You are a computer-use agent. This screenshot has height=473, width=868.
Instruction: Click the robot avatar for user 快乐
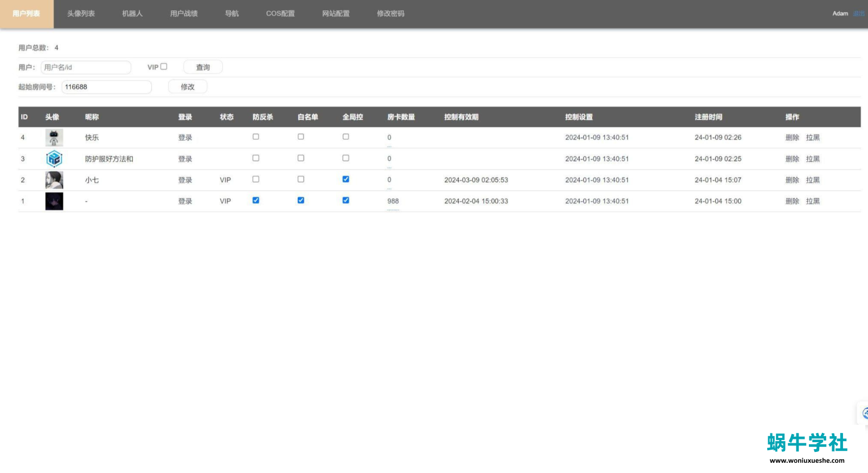54,138
